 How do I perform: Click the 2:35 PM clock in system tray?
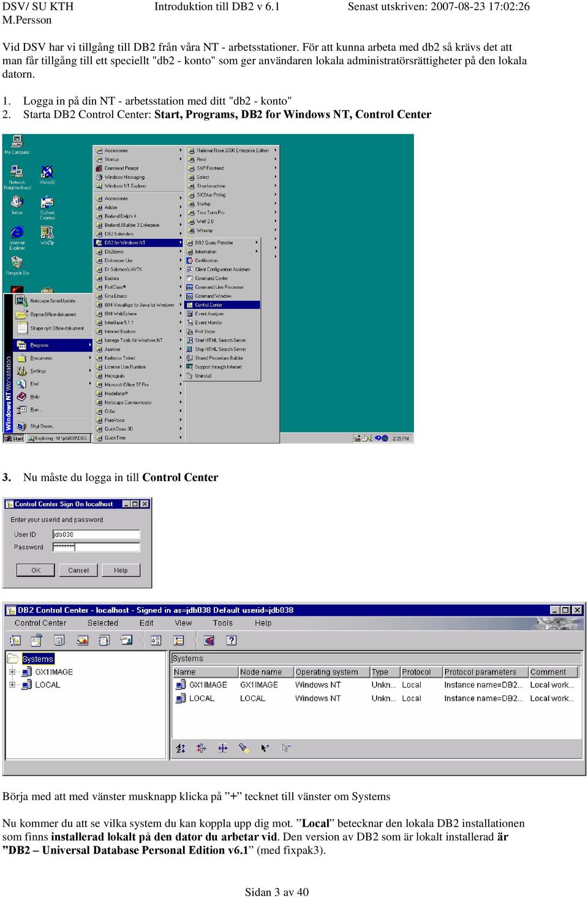tap(401, 438)
